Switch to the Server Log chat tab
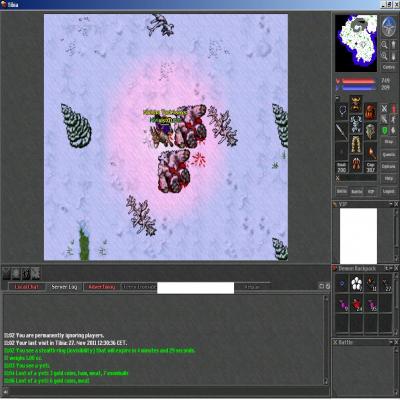Image resolution: width=400 pixels, height=400 pixels. click(x=64, y=287)
